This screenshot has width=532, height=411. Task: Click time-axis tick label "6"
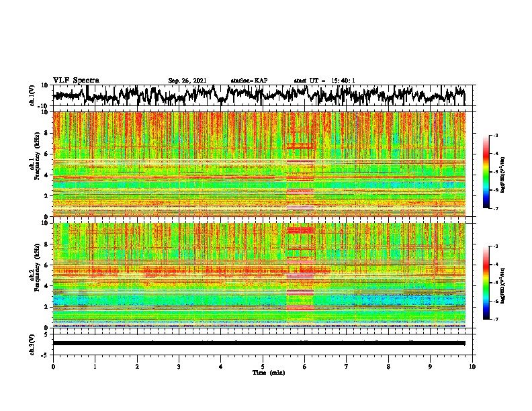tap(305, 367)
